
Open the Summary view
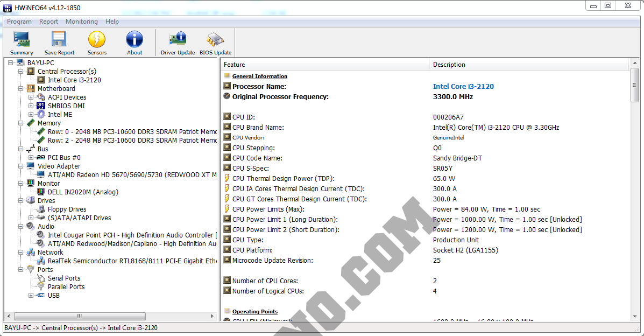[x=21, y=43]
